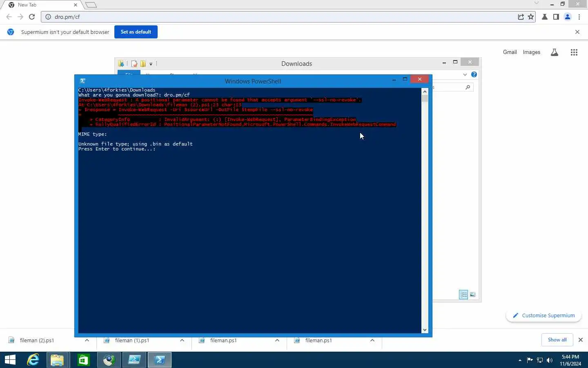The width and height of the screenshot is (588, 368).
Task: Open the tab search dropdown in title bar
Action: 537,4
